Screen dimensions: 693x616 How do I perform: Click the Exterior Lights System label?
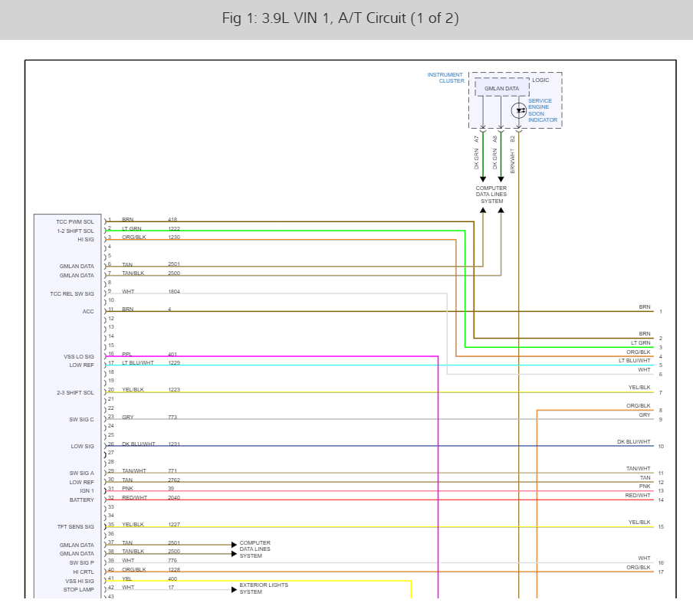264,588
